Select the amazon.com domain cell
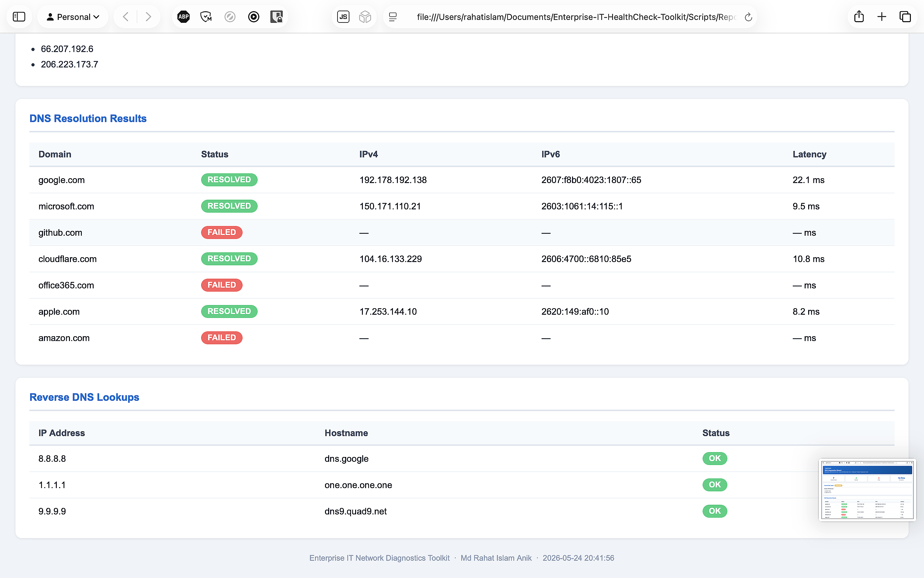The image size is (924, 578). 64,338
